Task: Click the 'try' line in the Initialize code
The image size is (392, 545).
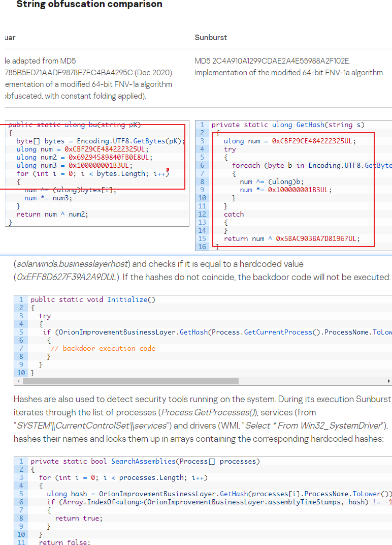Action: coord(45,316)
